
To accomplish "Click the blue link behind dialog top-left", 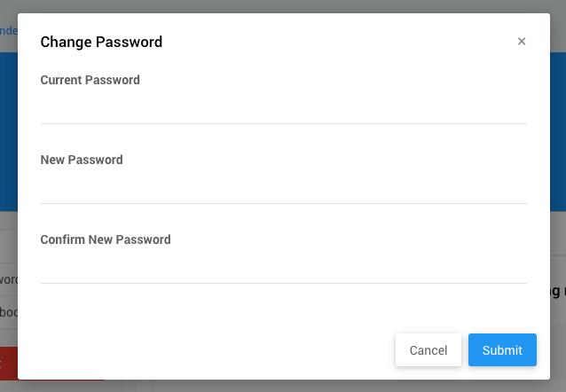I will point(8,30).
